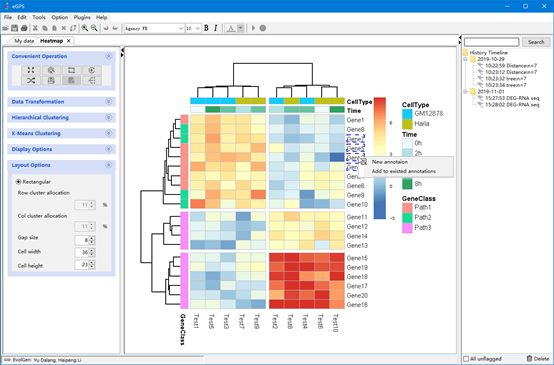Screen dimensions: 554x365
Task: Choose New annotation from context menu
Action: click(390, 162)
